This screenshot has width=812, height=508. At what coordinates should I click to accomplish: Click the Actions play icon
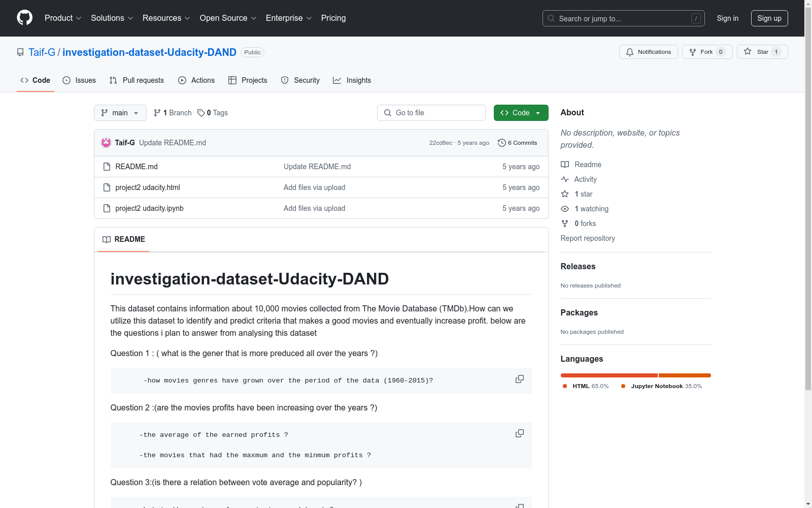(x=182, y=80)
